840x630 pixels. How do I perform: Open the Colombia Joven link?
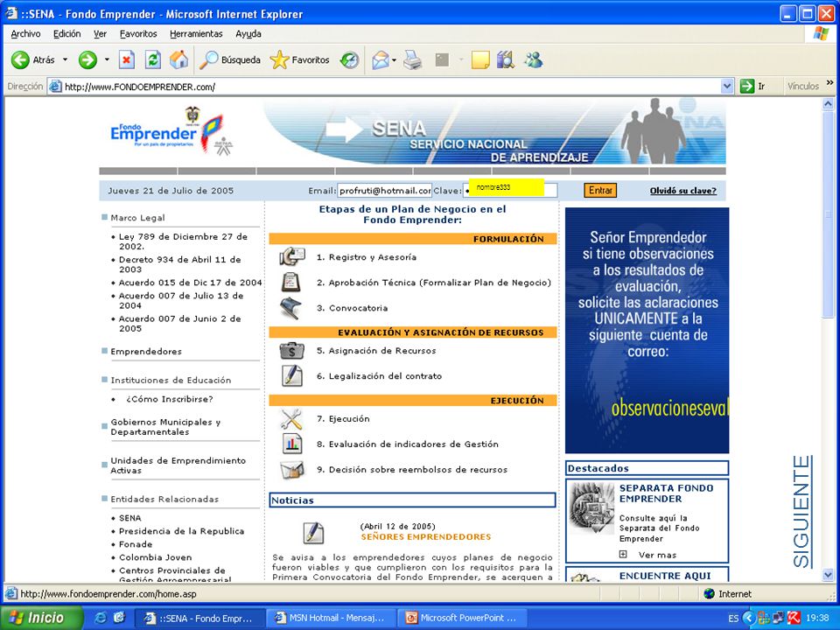[x=156, y=557]
